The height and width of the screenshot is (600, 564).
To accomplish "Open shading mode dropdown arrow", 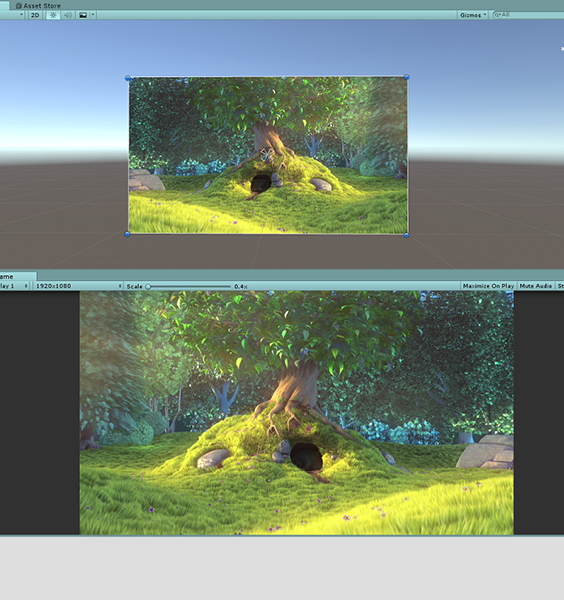I will [21, 15].
